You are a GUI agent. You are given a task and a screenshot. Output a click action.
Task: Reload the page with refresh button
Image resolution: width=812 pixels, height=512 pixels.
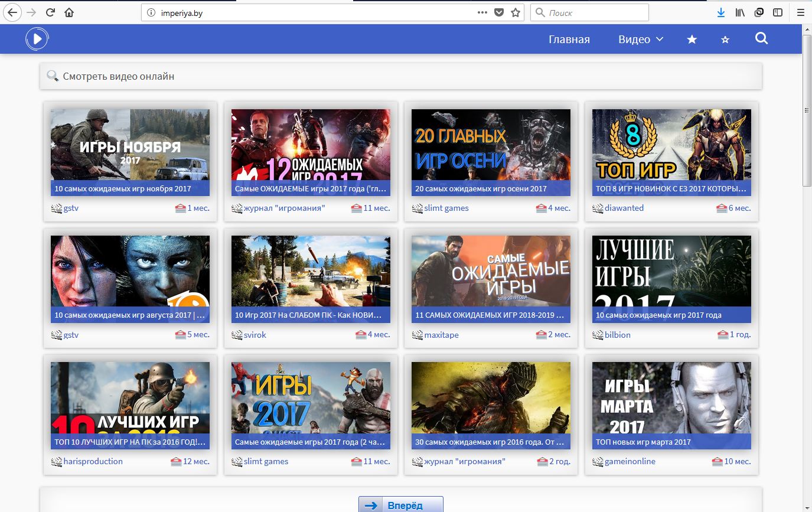click(x=50, y=12)
